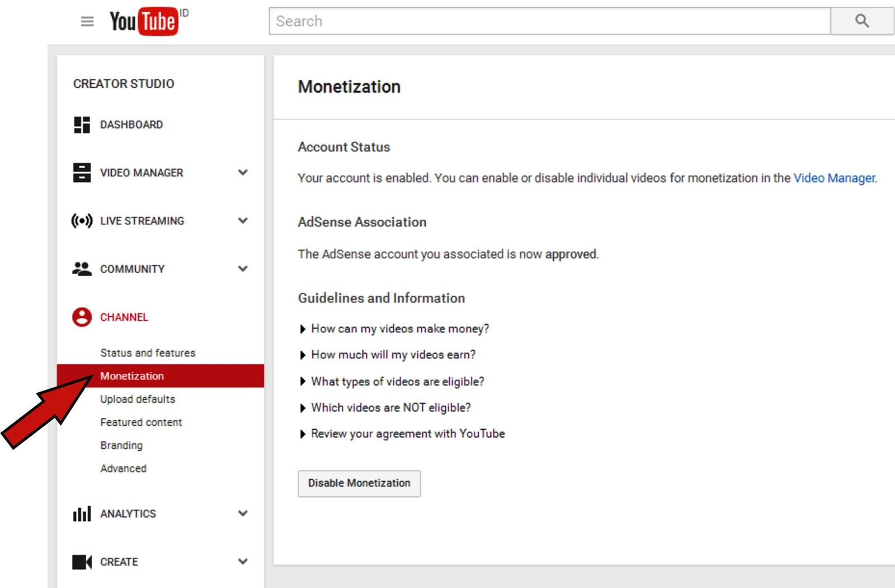Expand 'What types of videos are eligible?'
Image resolution: width=895 pixels, height=588 pixels.
(392, 382)
